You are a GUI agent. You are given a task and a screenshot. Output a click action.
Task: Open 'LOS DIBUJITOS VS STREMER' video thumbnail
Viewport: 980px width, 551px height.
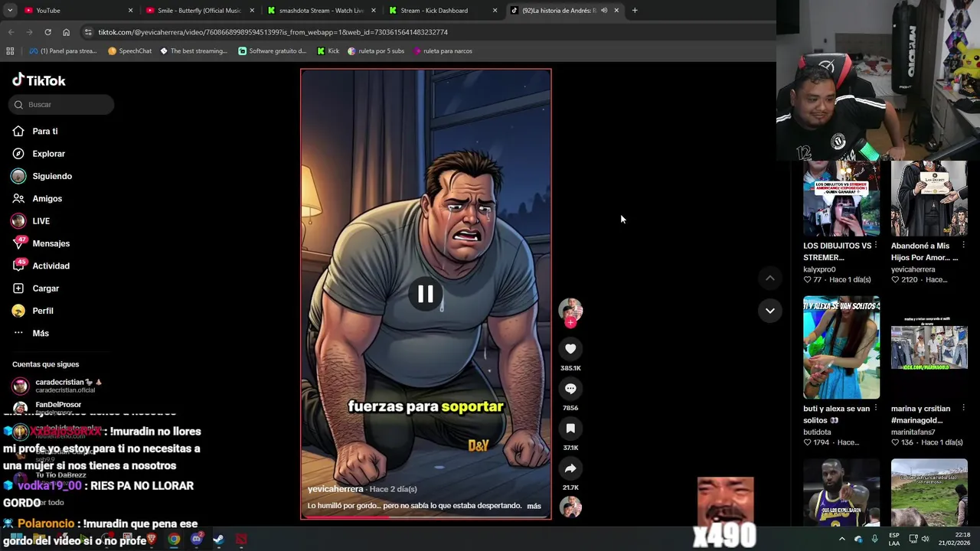click(841, 199)
